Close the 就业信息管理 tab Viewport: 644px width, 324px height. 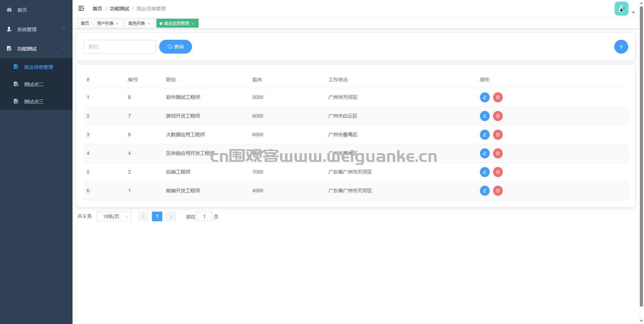point(193,24)
